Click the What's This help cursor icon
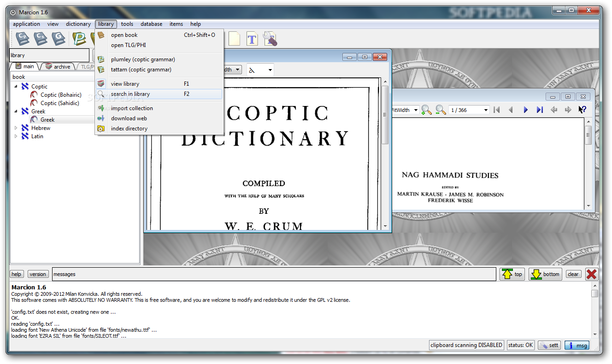612x364 pixels. tap(583, 110)
